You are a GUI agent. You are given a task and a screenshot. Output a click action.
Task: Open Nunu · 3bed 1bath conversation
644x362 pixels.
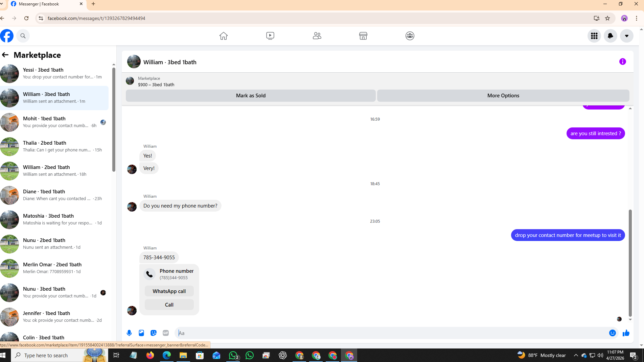pos(54,292)
